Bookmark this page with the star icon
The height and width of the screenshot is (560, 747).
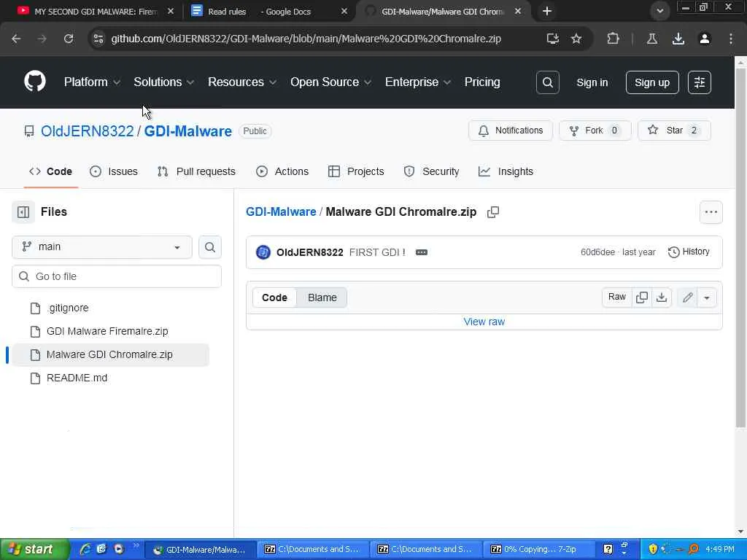tap(576, 39)
